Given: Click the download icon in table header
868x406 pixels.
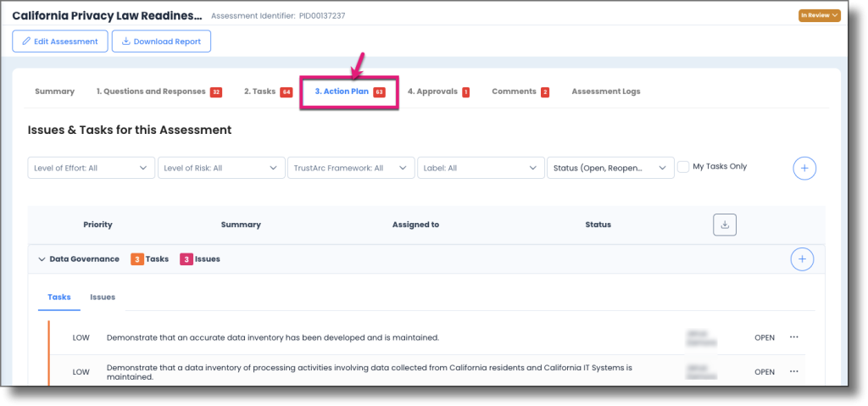Looking at the screenshot, I should point(725,225).
